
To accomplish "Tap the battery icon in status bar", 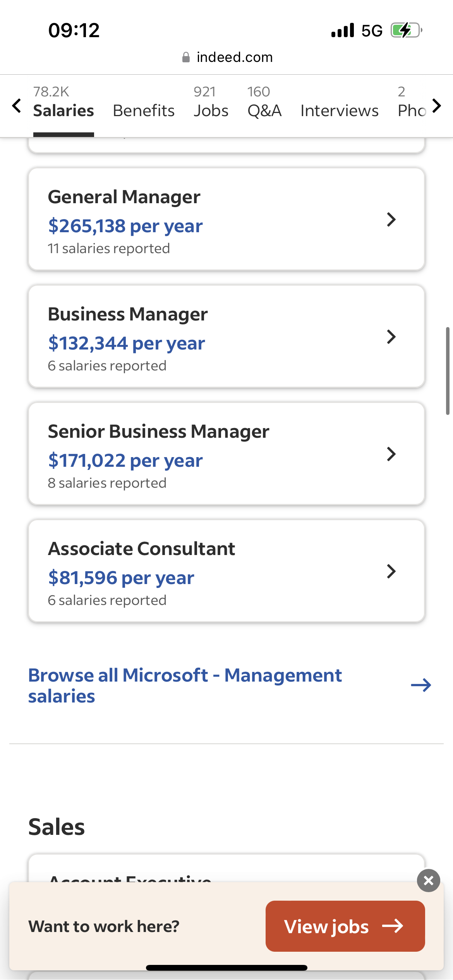I will pos(406,30).
